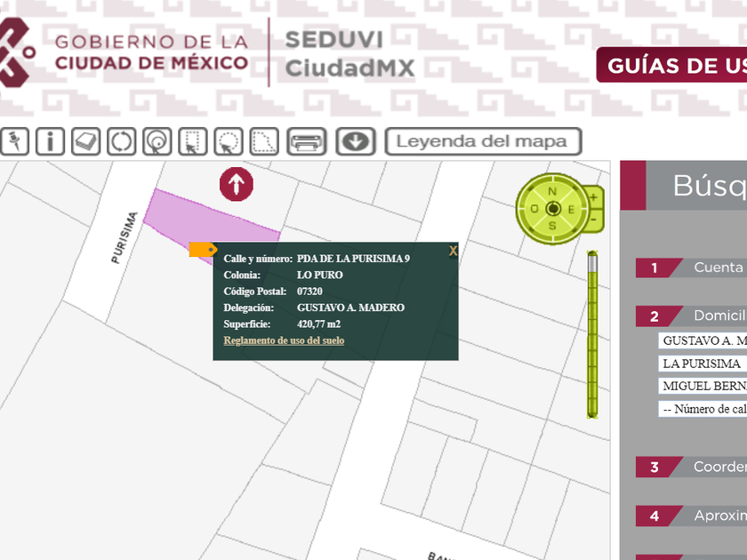Activate the information (i) tool
The width and height of the screenshot is (747, 560).
coord(50,141)
